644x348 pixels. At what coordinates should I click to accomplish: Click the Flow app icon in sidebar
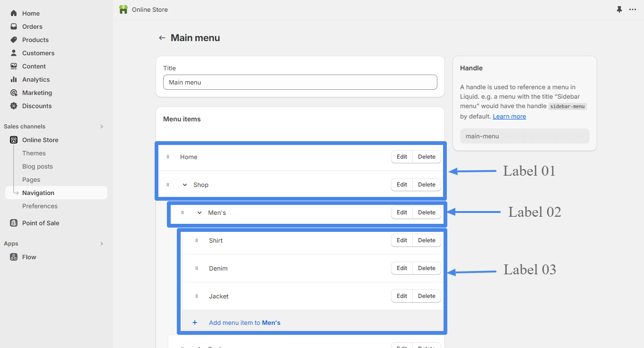pos(14,257)
